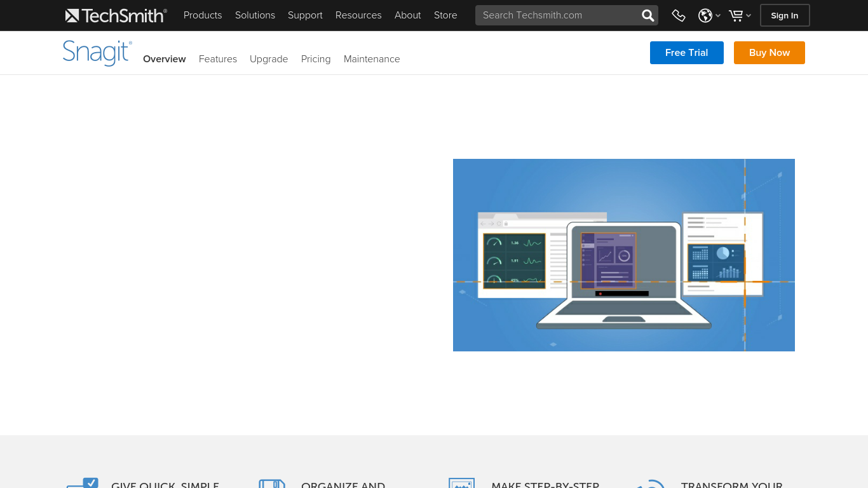Click the Free Trial button

point(687,53)
